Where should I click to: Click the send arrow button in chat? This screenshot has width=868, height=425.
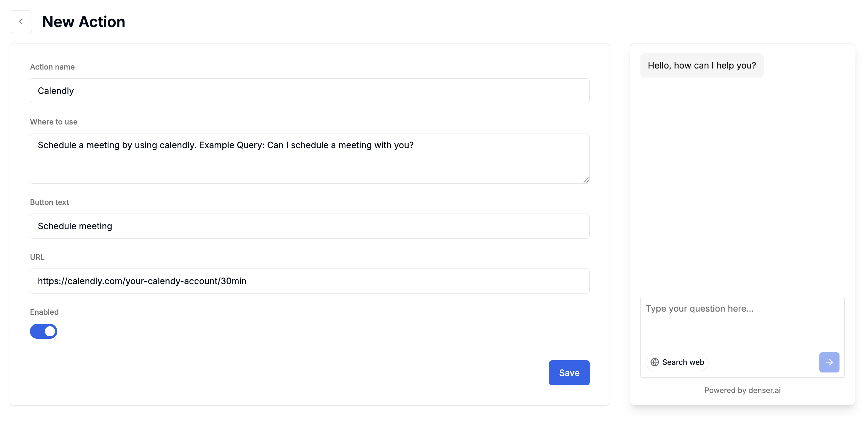(829, 362)
